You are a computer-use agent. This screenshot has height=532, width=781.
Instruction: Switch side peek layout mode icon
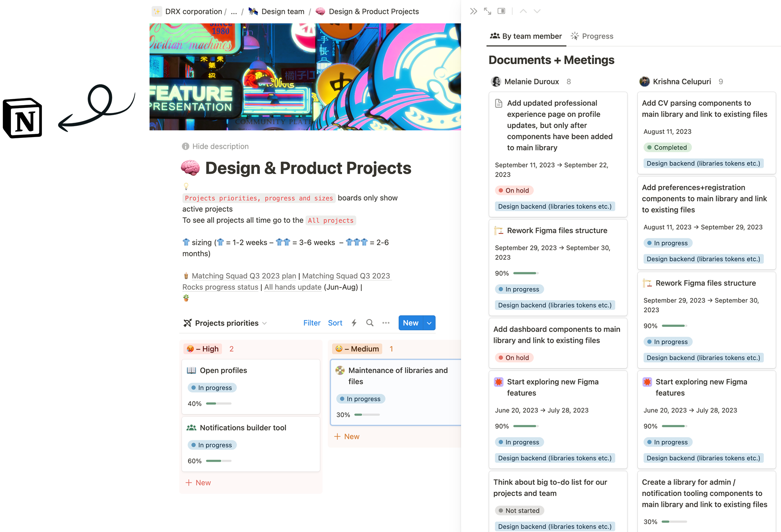[501, 11]
